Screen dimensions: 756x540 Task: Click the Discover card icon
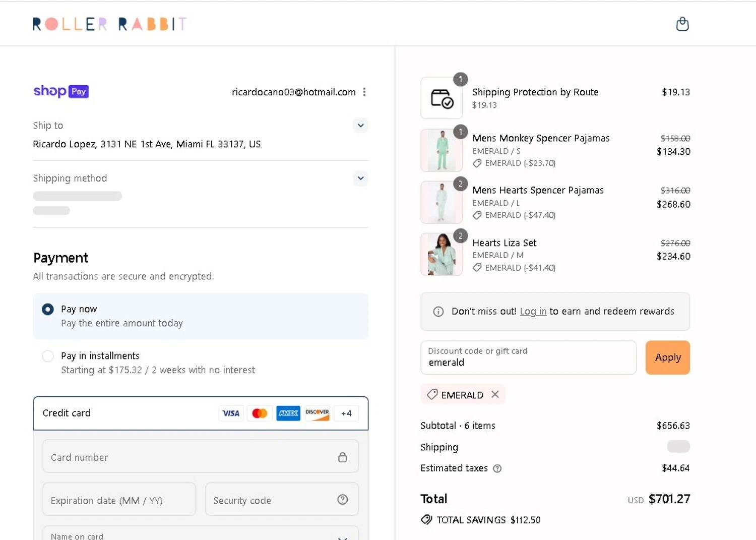[x=317, y=413]
